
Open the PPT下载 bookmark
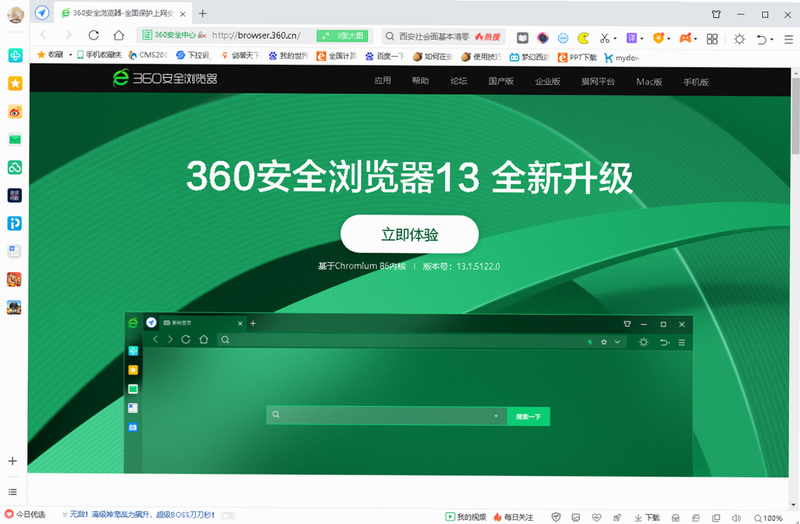[578, 57]
